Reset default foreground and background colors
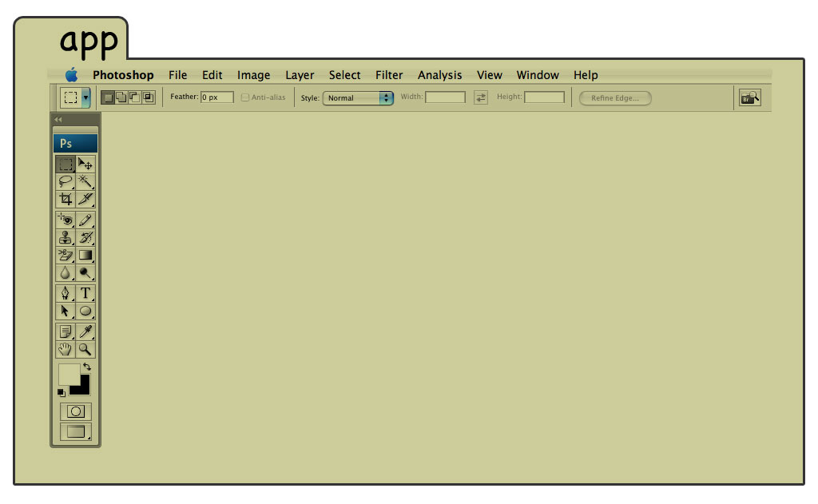This screenshot has height=504, width=818. (x=61, y=392)
